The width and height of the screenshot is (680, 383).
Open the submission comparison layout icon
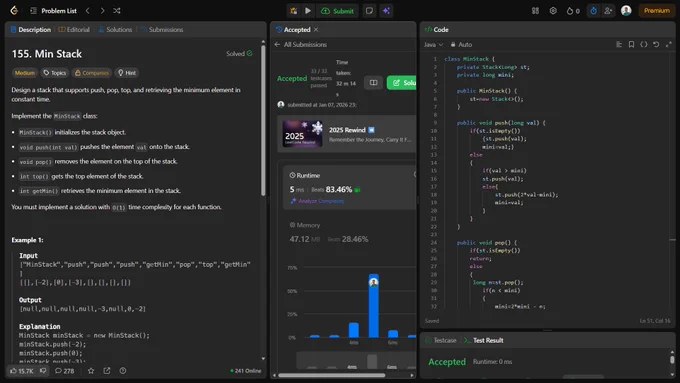373,82
